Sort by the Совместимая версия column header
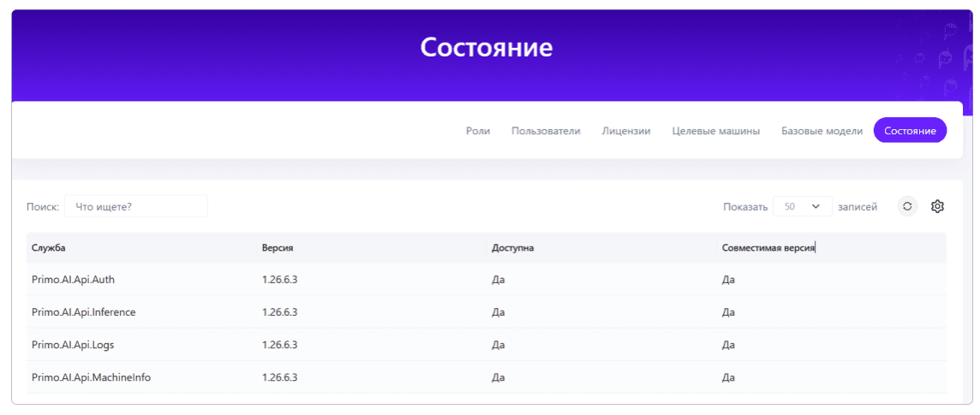The width and height of the screenshot is (980, 415). [768, 248]
